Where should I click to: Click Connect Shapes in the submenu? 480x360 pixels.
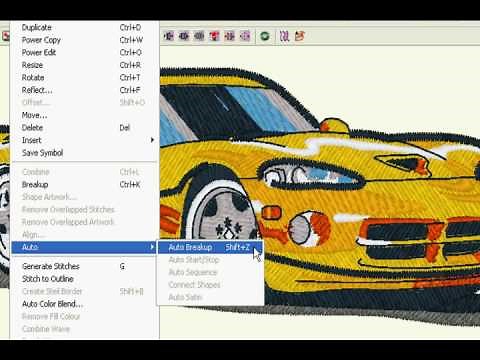pyautogui.click(x=210, y=285)
